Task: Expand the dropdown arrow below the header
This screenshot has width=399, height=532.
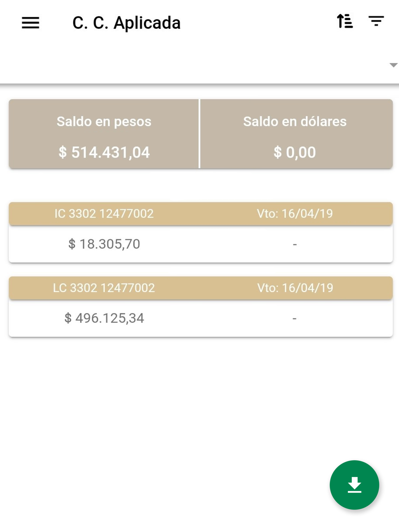Action: (393, 65)
